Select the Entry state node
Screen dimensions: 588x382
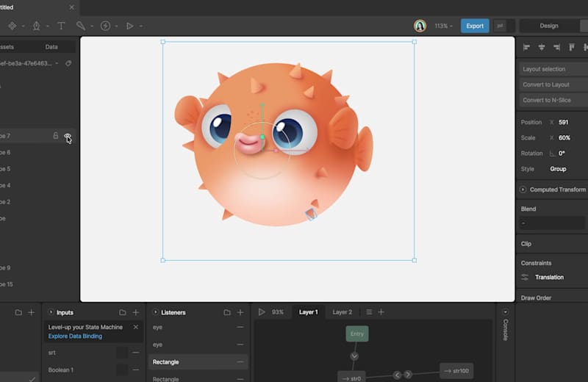[x=357, y=334]
